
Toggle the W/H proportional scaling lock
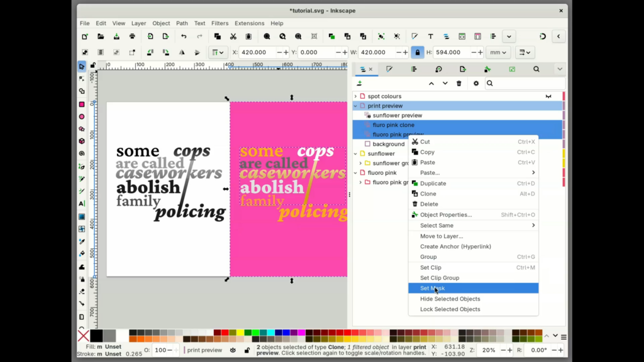click(418, 52)
